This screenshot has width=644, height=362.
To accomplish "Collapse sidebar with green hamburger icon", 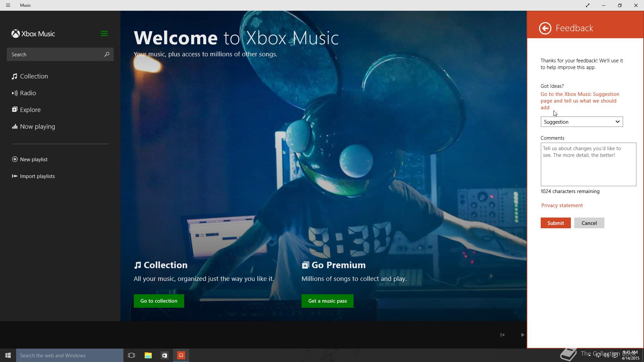I will coord(104,34).
